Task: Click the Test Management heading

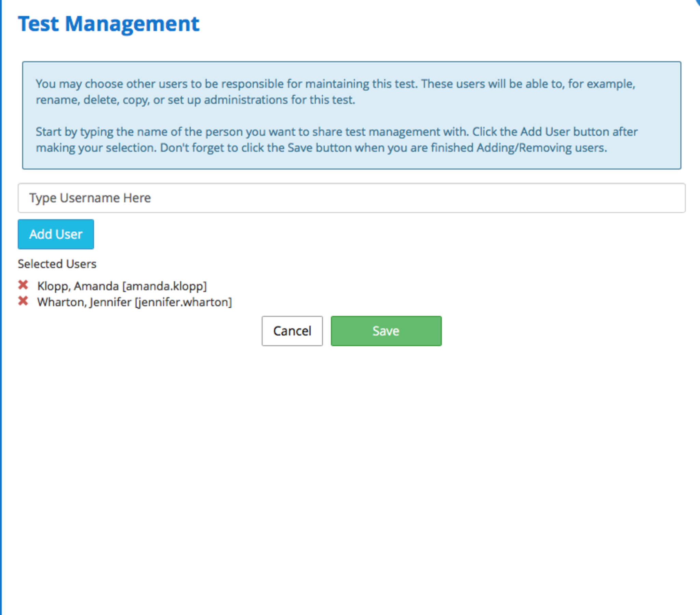Action: pyautogui.click(x=109, y=24)
